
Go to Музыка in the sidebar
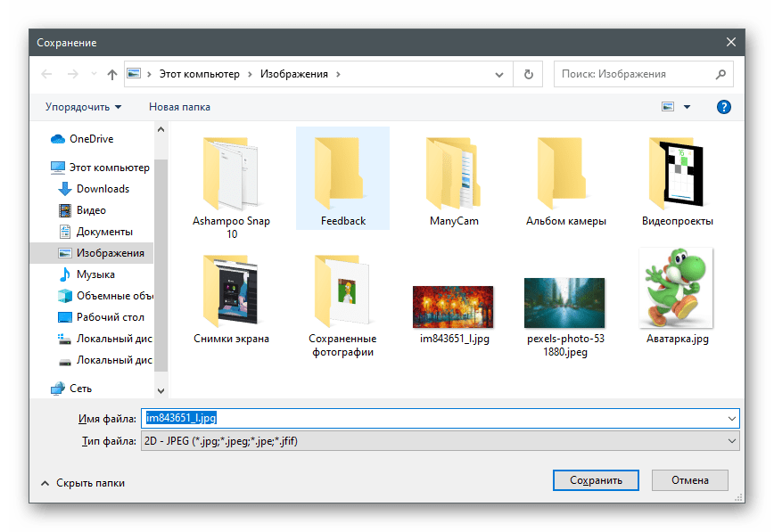[95, 274]
